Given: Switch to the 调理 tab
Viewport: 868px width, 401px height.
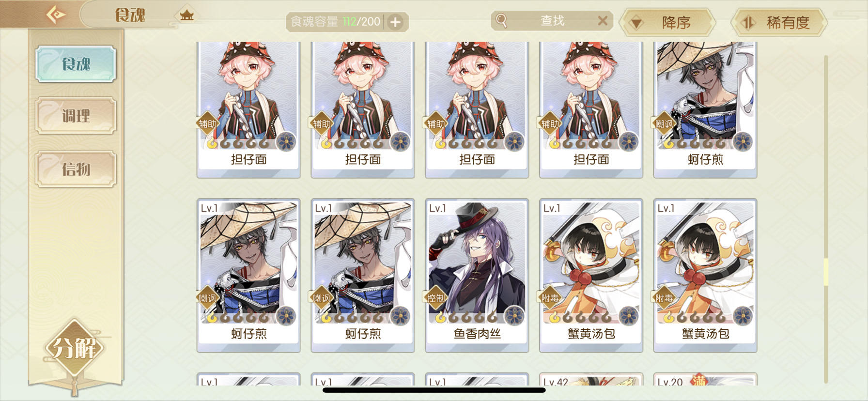Looking at the screenshot, I should [76, 116].
